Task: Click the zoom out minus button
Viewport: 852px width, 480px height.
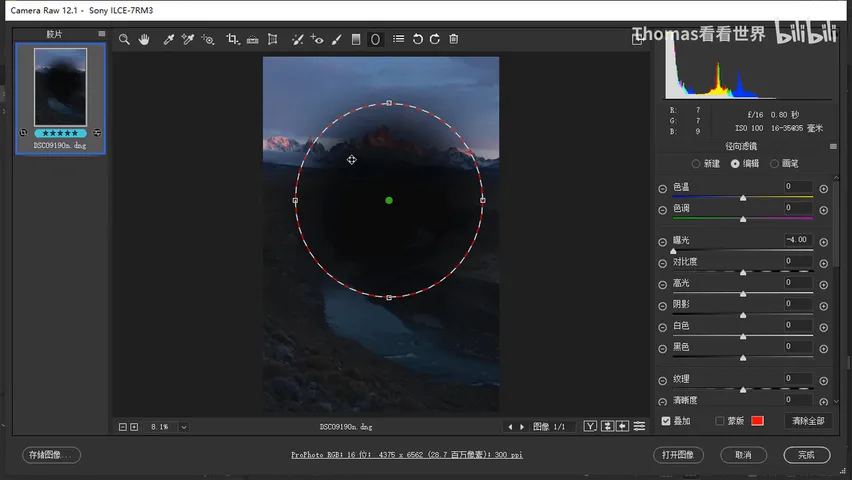Action: pyautogui.click(x=123, y=427)
